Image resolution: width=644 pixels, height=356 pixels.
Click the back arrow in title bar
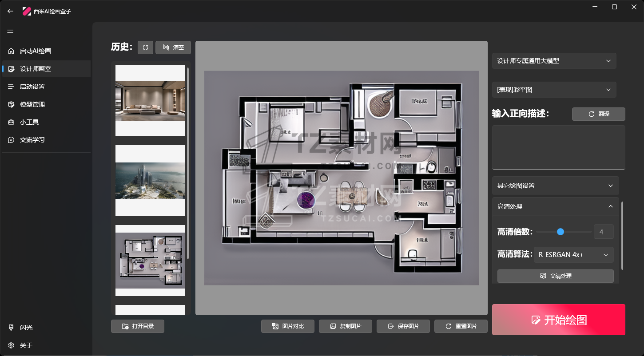[x=11, y=11]
